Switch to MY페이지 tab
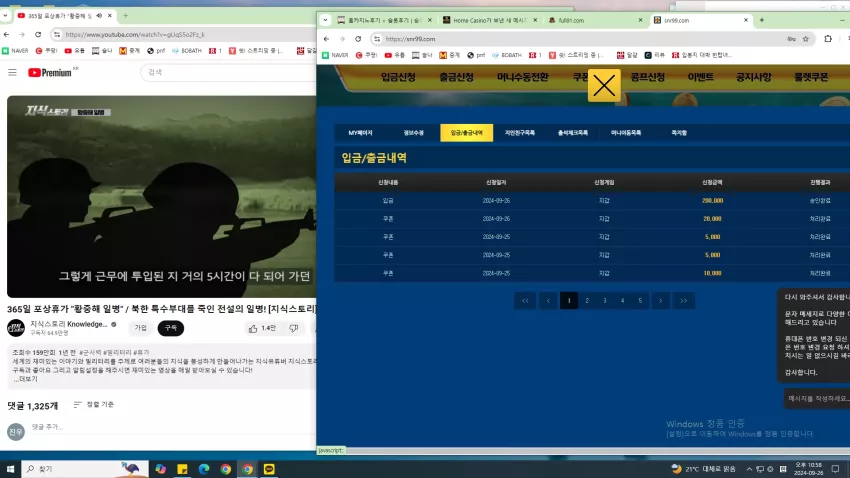This screenshot has width=850, height=478. [x=360, y=133]
